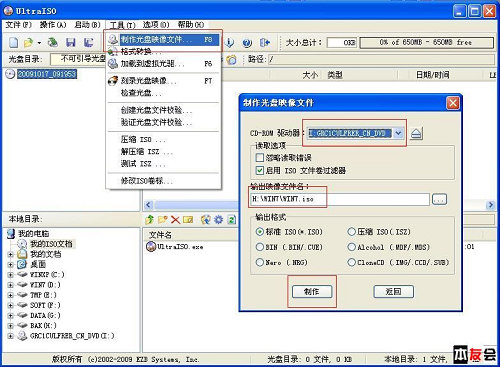
Task: Click the UltraISO.exe file icon
Action: point(151,247)
